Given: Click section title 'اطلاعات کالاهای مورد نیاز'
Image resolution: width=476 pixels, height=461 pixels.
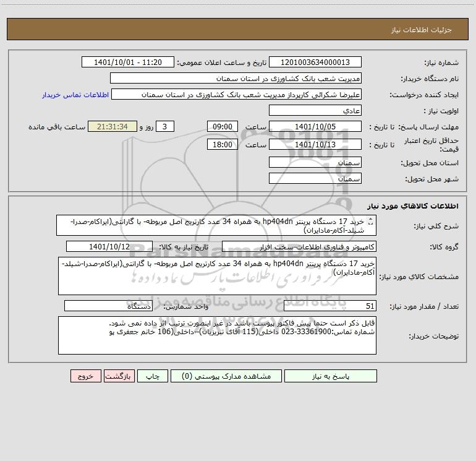Looking at the screenshot, I should pos(413,206).
